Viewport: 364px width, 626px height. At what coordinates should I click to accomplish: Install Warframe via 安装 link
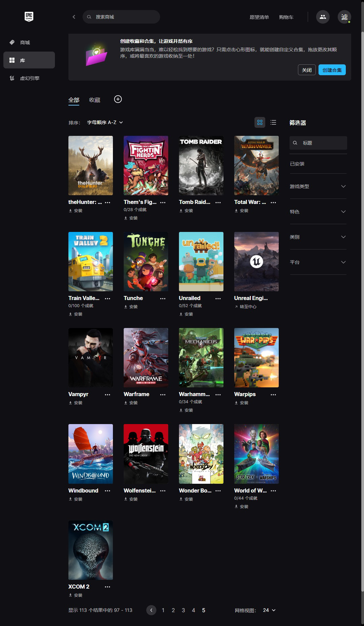pyautogui.click(x=131, y=403)
